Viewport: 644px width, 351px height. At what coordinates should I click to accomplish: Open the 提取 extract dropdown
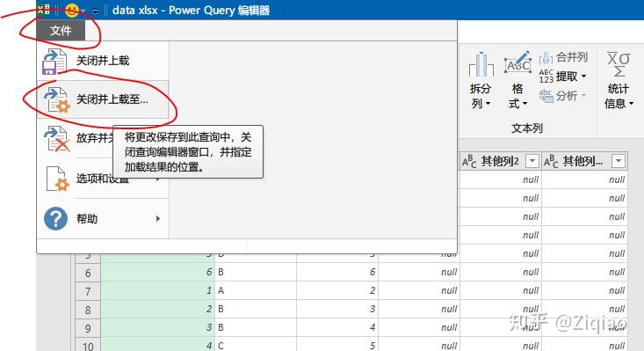coord(562,77)
